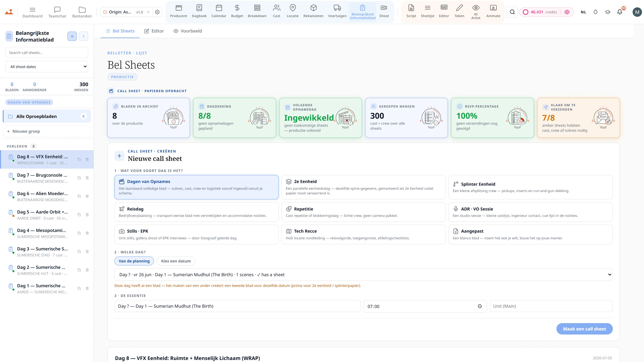This screenshot has width=644, height=362.
Task: Click the Search call sheets field
Action: click(47, 53)
